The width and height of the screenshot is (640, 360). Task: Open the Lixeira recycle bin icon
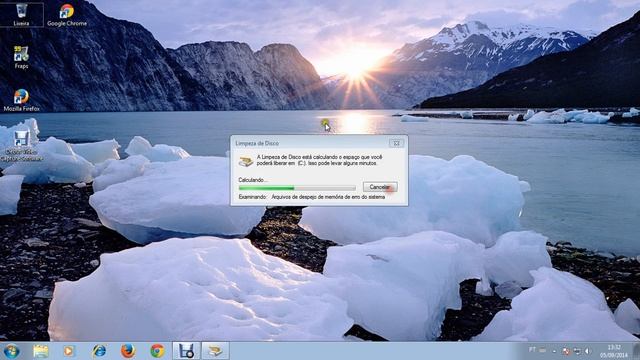pyautogui.click(x=21, y=15)
